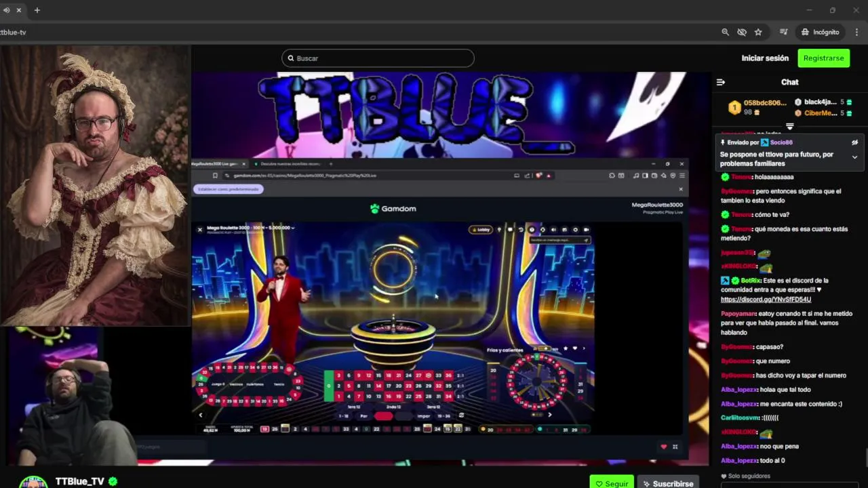Click Iniciar sesión
The image size is (868, 488).
[x=765, y=58]
